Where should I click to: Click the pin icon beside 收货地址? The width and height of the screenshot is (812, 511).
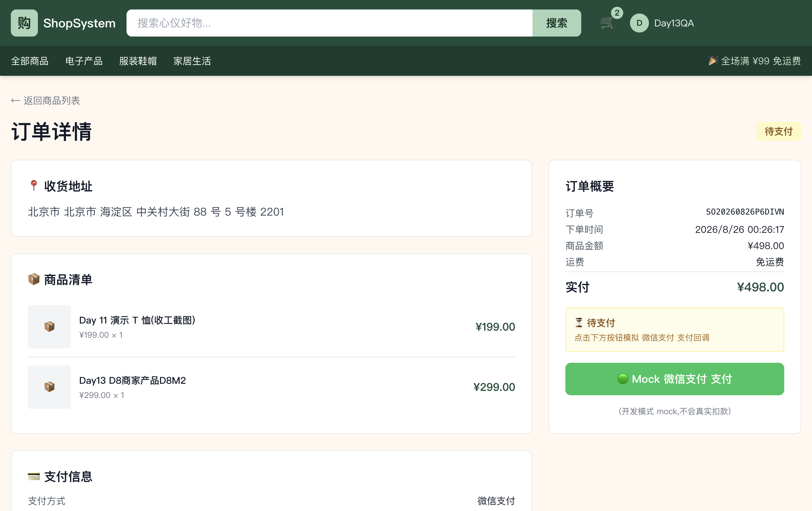[x=33, y=186]
